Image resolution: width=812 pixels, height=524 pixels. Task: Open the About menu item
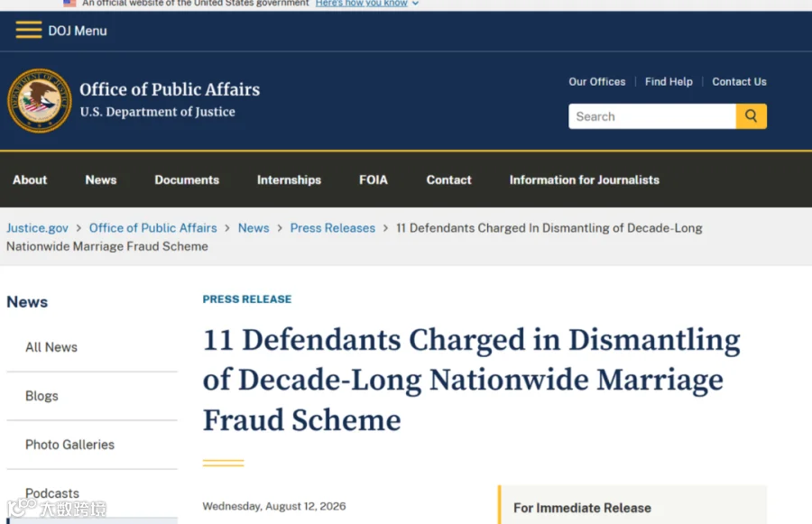point(30,179)
